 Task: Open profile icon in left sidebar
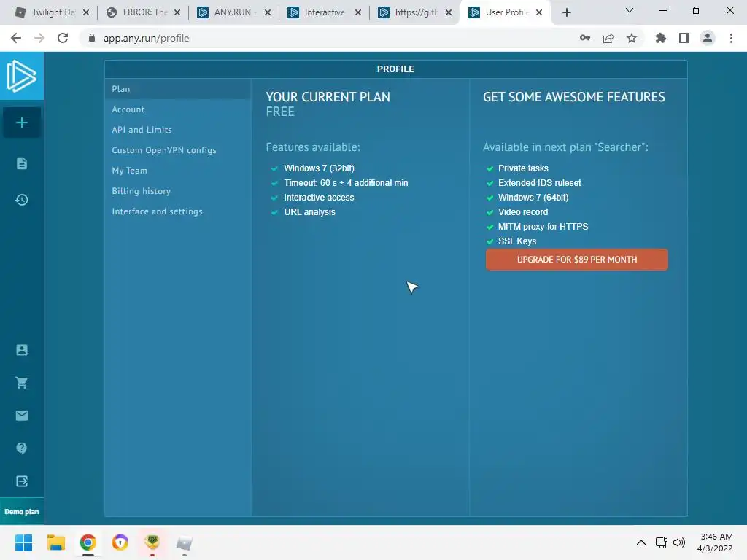22,350
